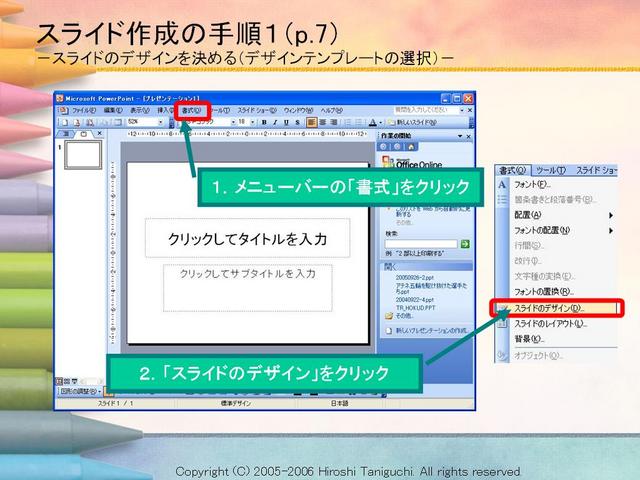Switch to the Outline tab in left pane

point(68,133)
